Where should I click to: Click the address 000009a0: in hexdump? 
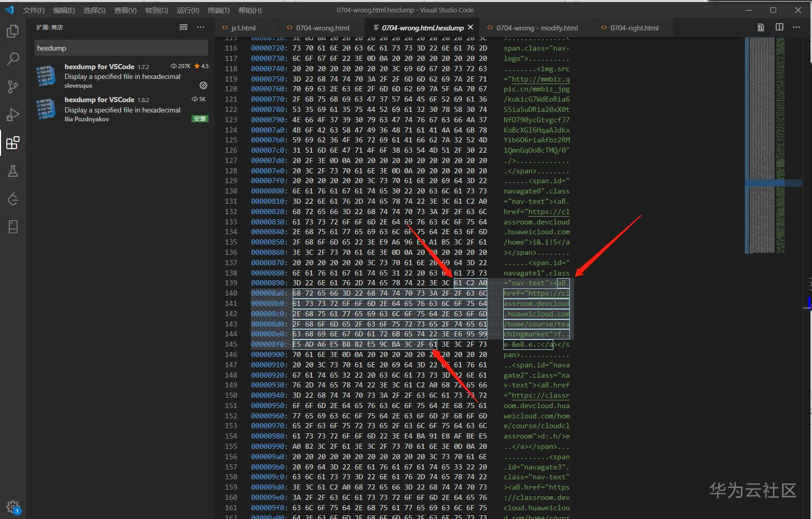point(269,457)
